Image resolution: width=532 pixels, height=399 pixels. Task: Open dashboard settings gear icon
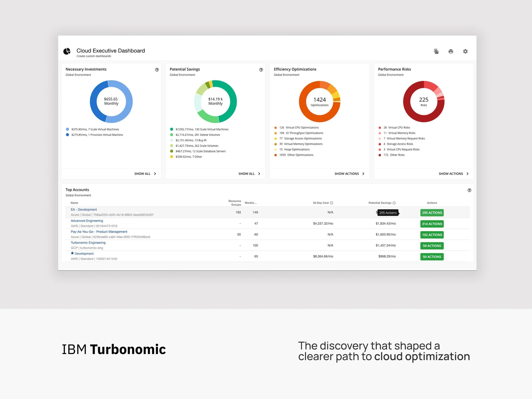[465, 51]
